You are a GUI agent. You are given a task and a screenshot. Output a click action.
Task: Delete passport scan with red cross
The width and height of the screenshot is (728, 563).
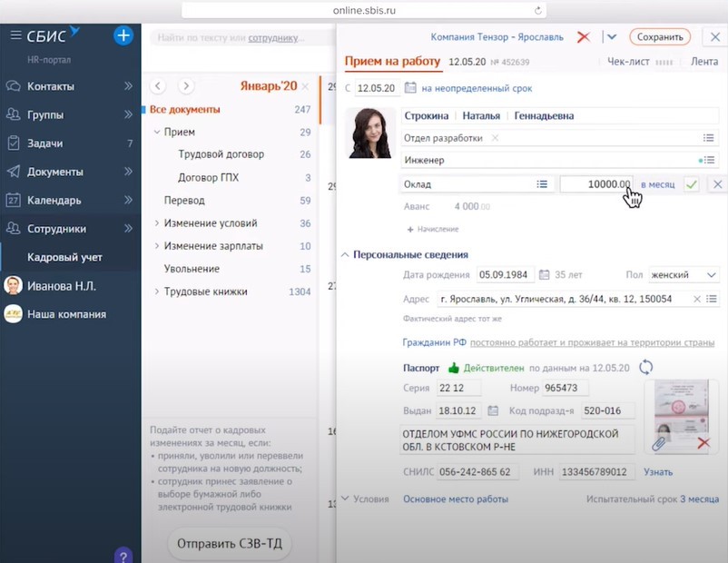703,443
